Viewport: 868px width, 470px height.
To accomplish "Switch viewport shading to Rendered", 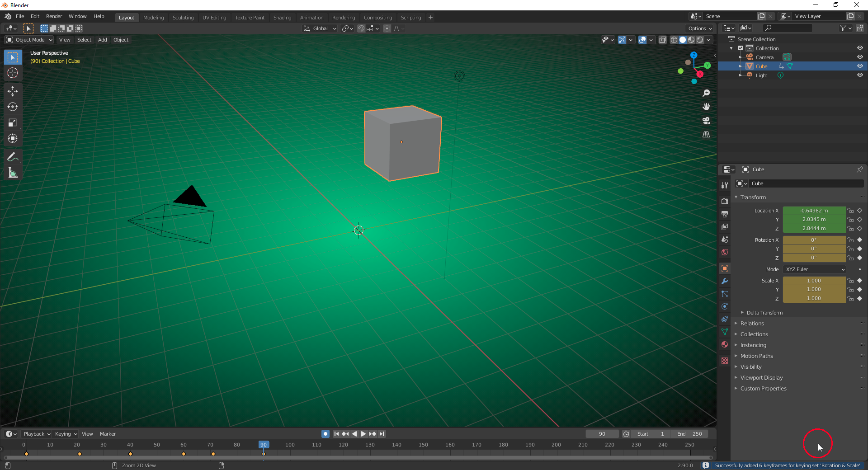I will 700,40.
